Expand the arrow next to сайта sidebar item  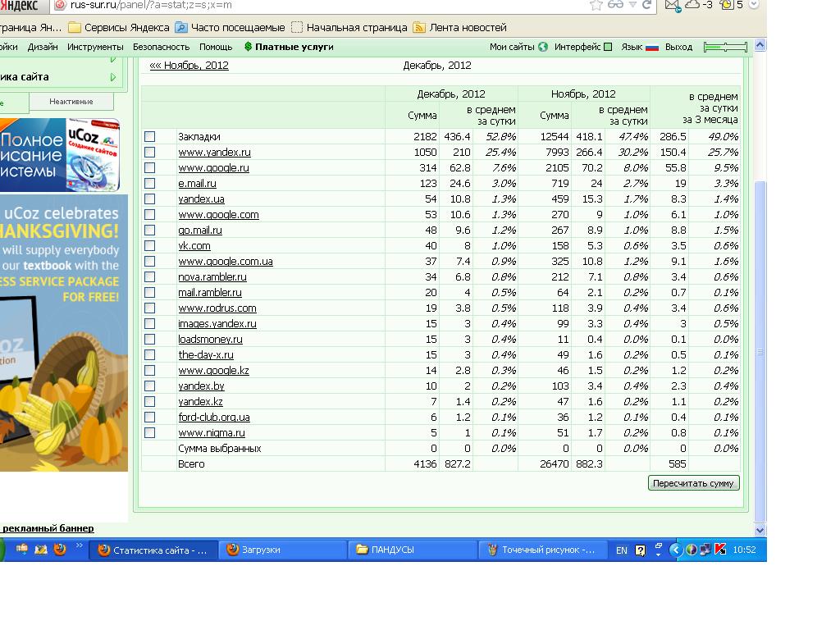[113, 77]
